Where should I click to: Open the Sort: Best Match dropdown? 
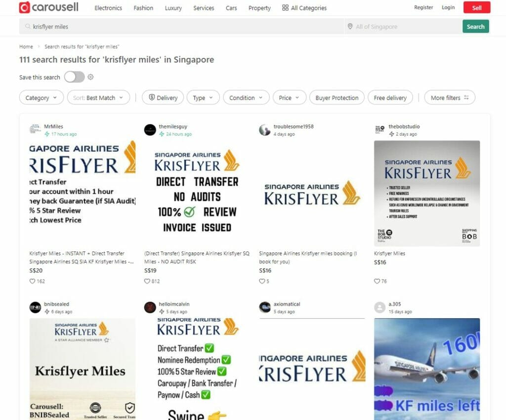(98, 97)
